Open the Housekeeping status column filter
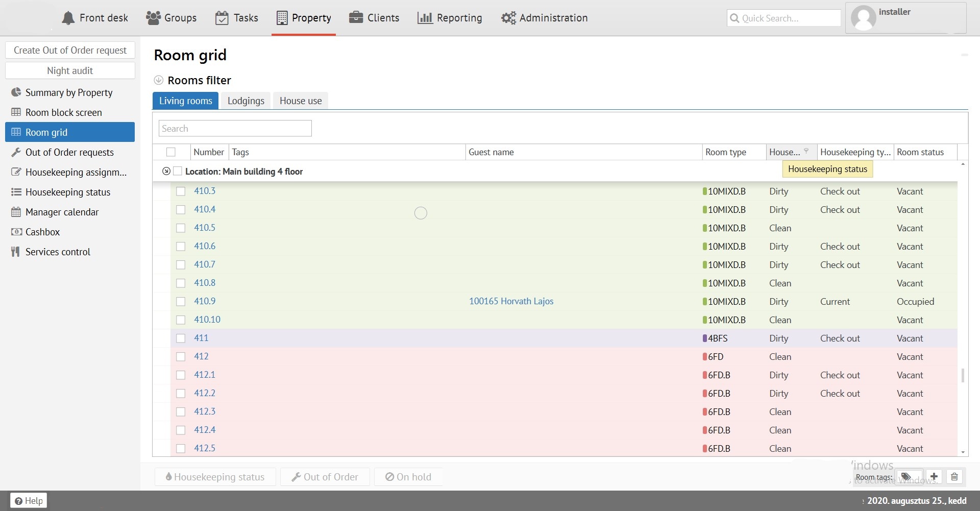Screen dimensions: 980x511 (806, 151)
